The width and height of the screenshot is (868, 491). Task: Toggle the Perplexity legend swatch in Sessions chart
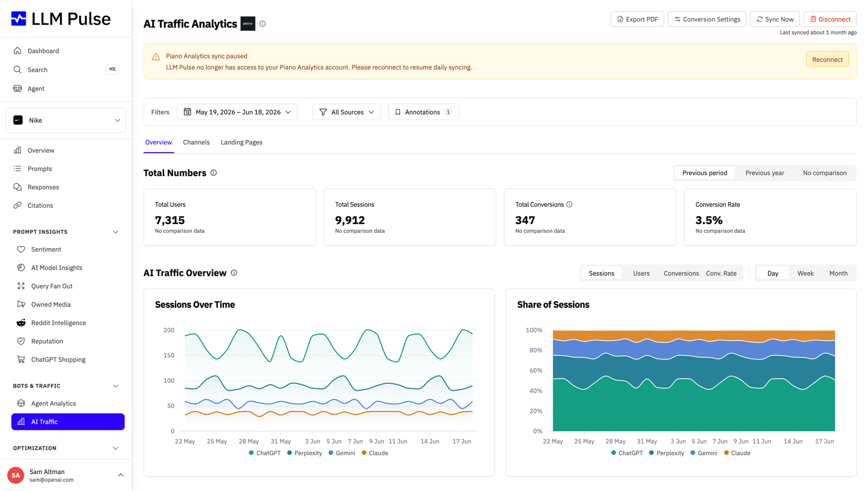(290, 453)
